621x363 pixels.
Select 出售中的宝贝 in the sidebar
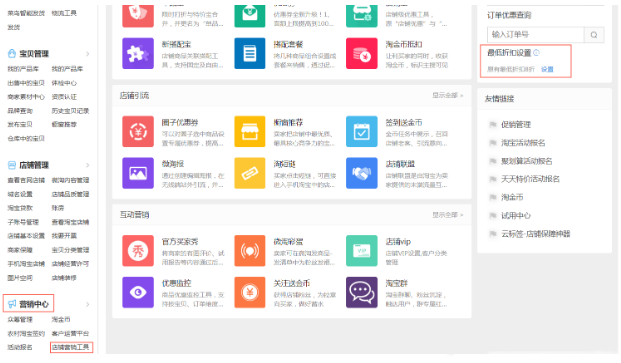click(x=26, y=83)
